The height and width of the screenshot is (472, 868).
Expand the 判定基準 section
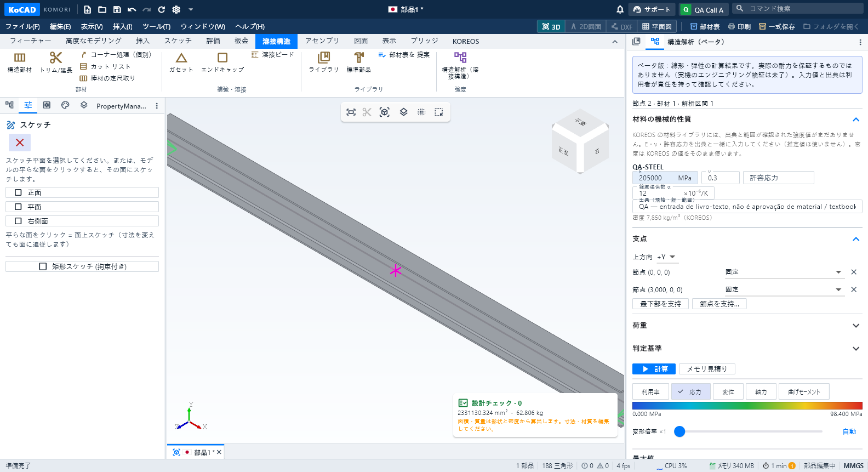point(855,349)
